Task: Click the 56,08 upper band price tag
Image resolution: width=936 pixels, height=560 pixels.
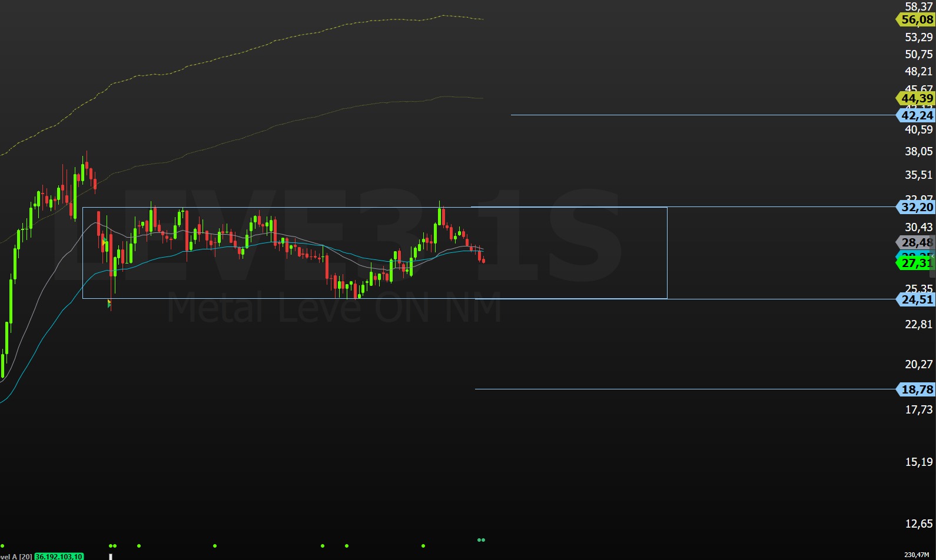Action: pyautogui.click(x=915, y=20)
